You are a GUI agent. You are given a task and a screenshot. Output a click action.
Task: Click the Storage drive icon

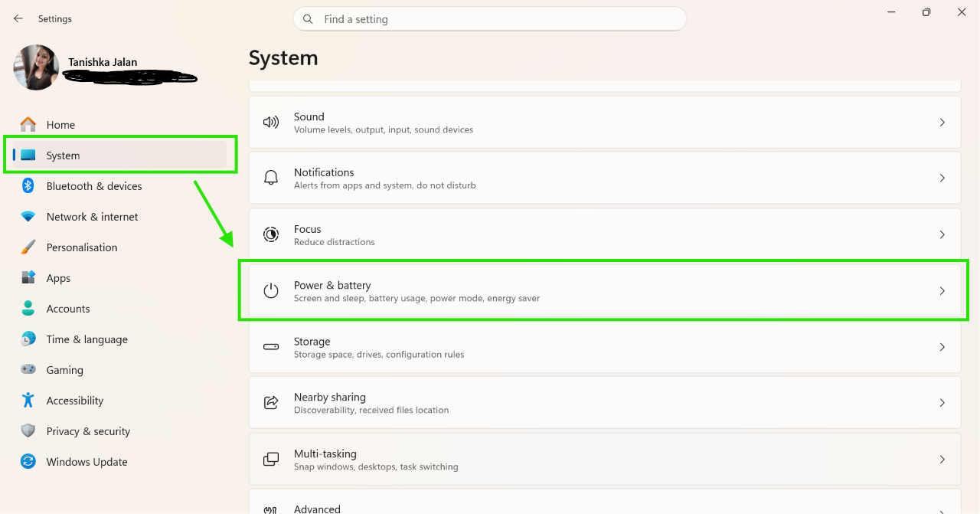271,347
